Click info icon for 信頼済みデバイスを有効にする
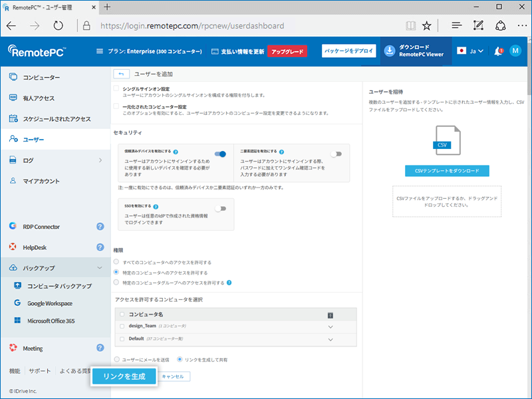The height and width of the screenshot is (399, 532). pyautogui.click(x=176, y=152)
